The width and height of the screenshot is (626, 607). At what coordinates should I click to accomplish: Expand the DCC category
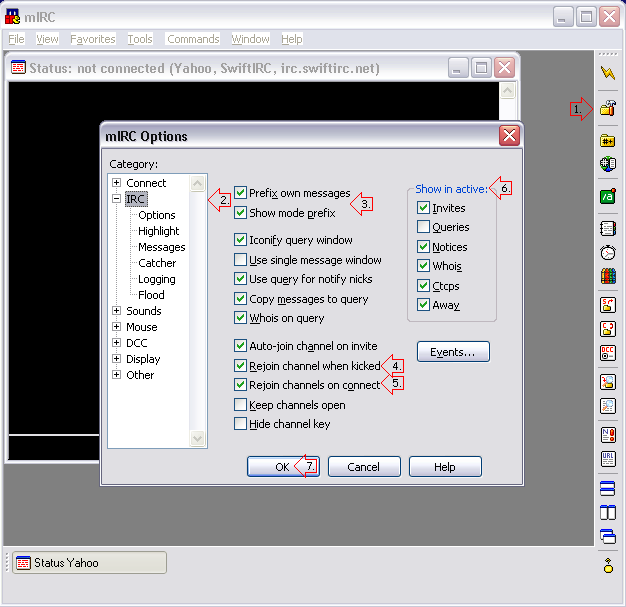click(x=116, y=342)
